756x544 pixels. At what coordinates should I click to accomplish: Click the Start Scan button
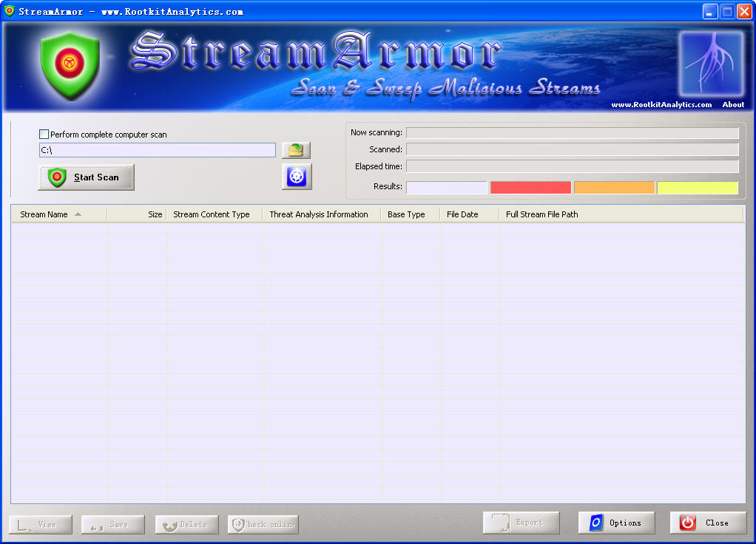coord(87,177)
